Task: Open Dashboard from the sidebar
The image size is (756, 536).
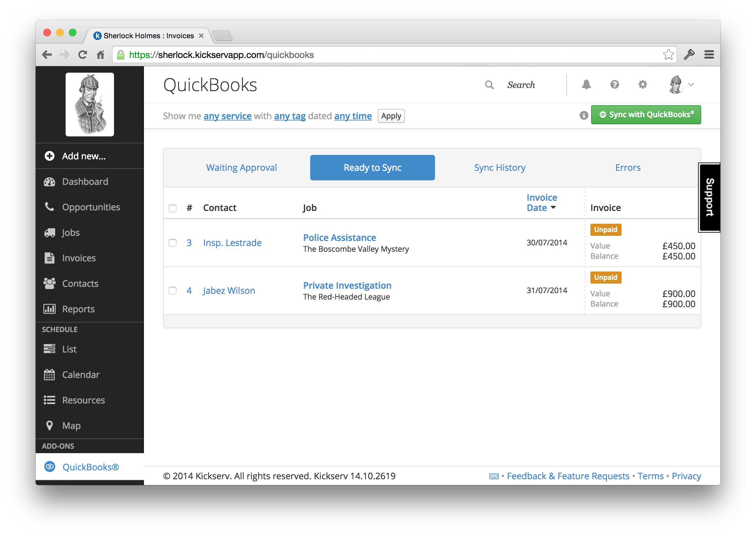Action: (85, 182)
